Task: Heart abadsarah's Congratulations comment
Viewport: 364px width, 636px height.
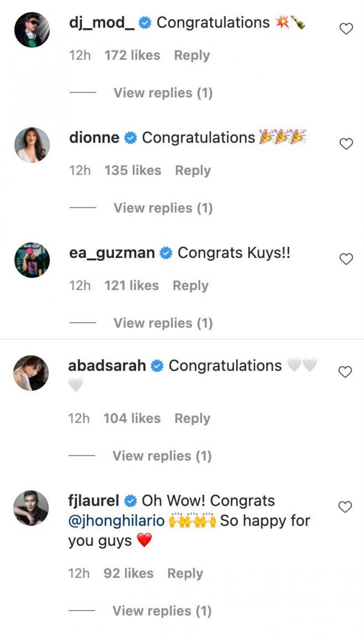Action: coord(345,372)
